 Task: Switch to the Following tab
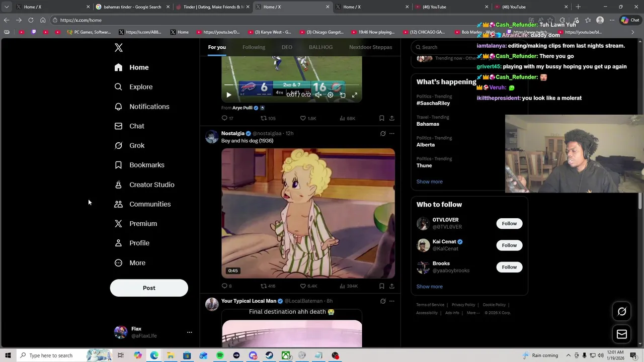[x=254, y=47]
